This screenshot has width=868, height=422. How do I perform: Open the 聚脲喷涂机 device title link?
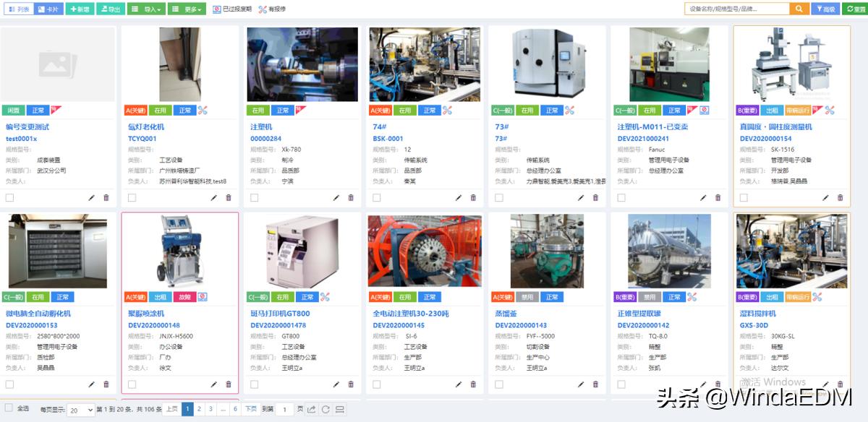[x=146, y=314]
